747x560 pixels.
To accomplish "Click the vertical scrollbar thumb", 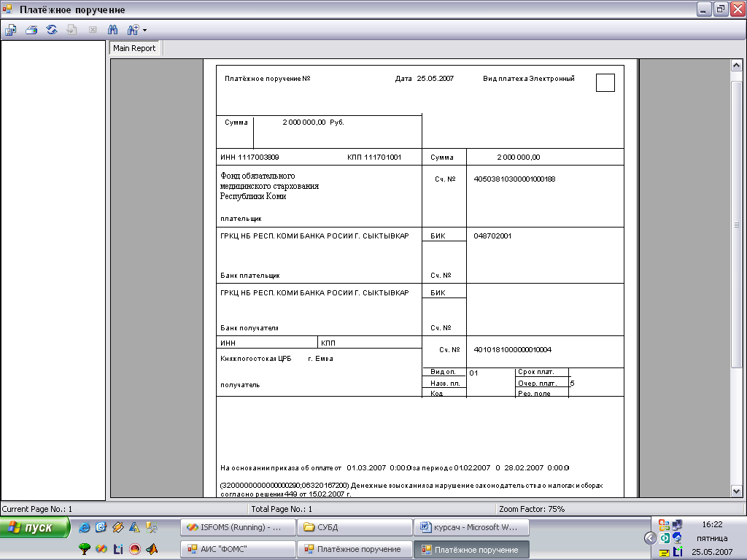I will [x=736, y=224].
